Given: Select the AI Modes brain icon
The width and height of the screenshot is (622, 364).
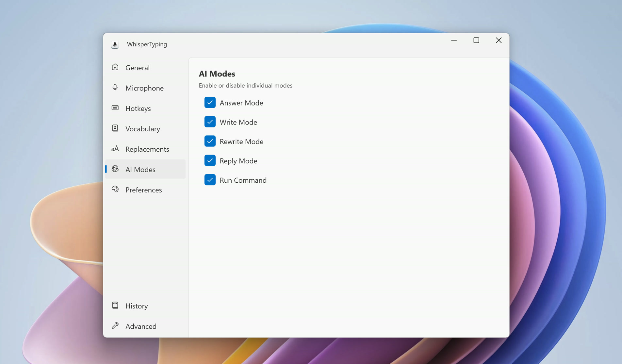Looking at the screenshot, I should click(115, 169).
